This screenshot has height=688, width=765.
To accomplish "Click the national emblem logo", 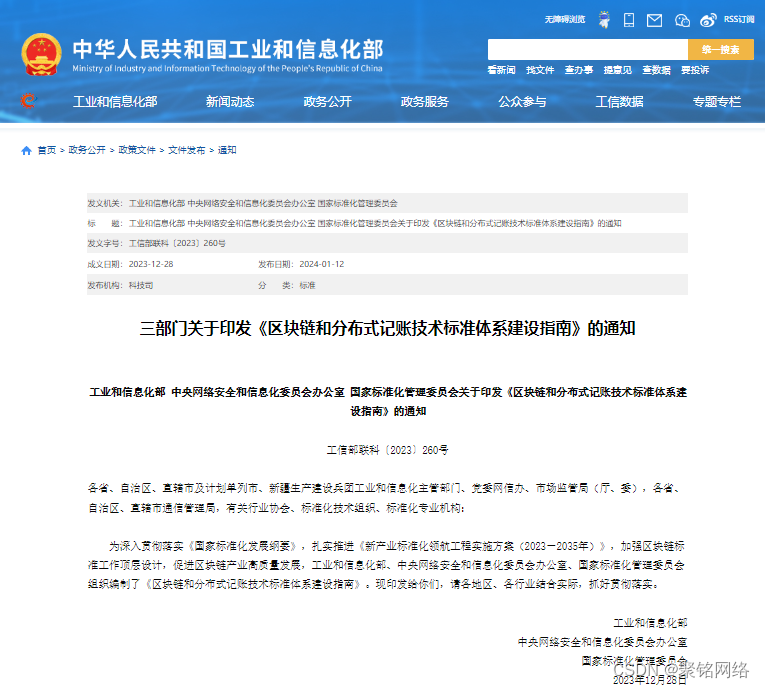I will pyautogui.click(x=41, y=54).
